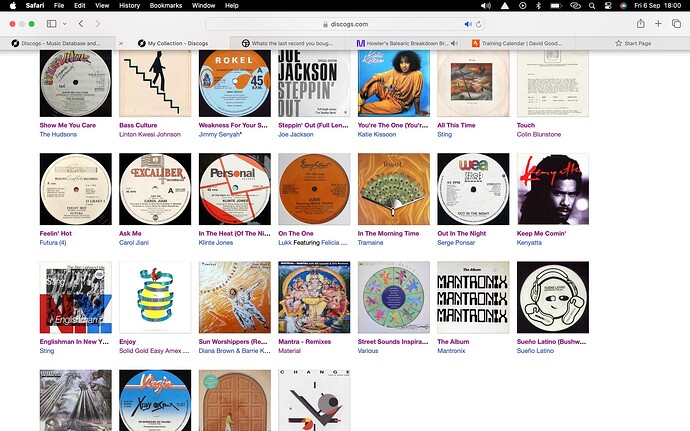Click the Mantronix The Album cover
Viewport: 690px width, 431px height.
[x=473, y=298]
